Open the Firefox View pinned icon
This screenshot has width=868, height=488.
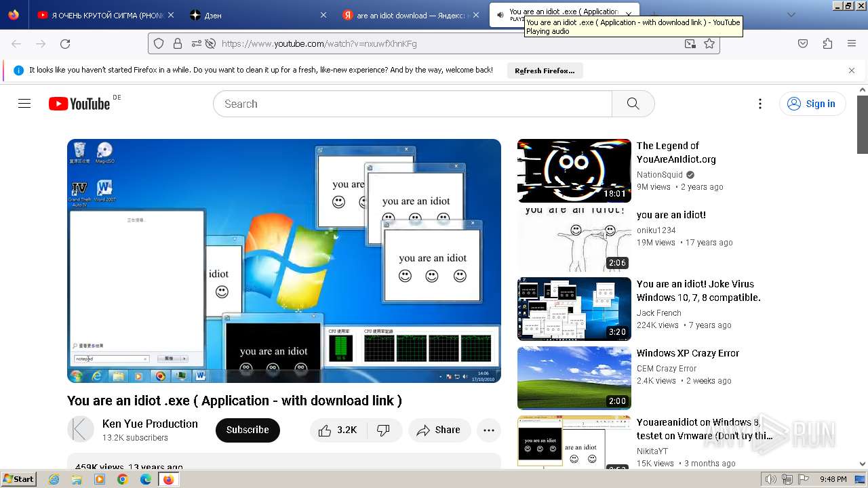(14, 15)
